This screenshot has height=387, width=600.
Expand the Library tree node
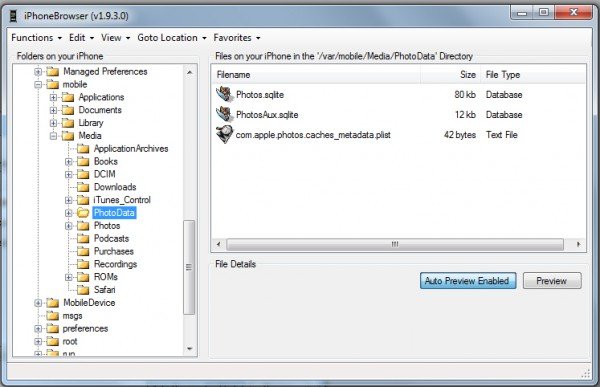click(x=53, y=123)
